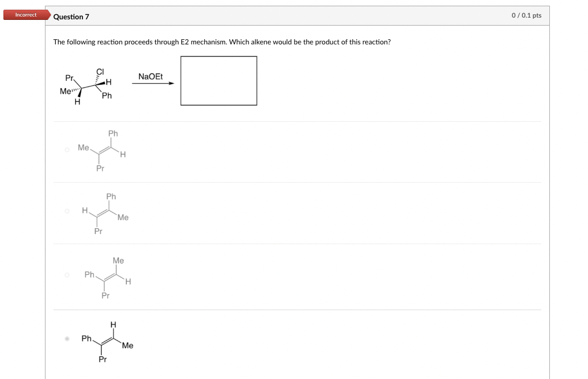Click the question prompt text about E2 mechanism
This screenshot has width=588, height=379.
[x=222, y=42]
